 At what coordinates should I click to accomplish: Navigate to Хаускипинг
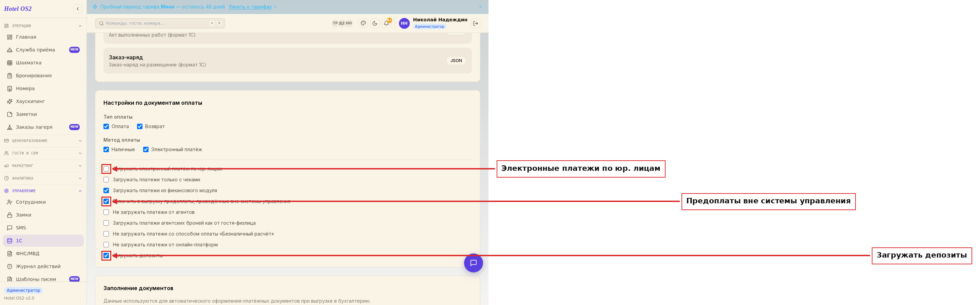[x=43, y=102]
